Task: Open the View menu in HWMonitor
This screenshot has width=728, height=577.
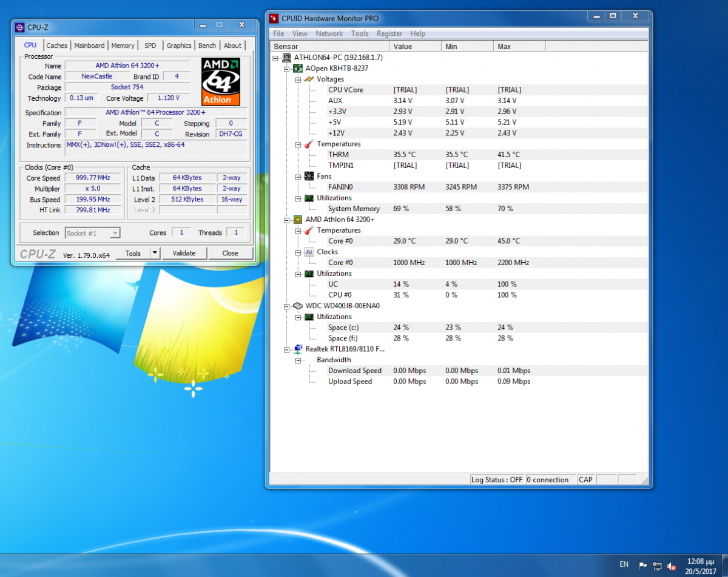Action: point(300,33)
